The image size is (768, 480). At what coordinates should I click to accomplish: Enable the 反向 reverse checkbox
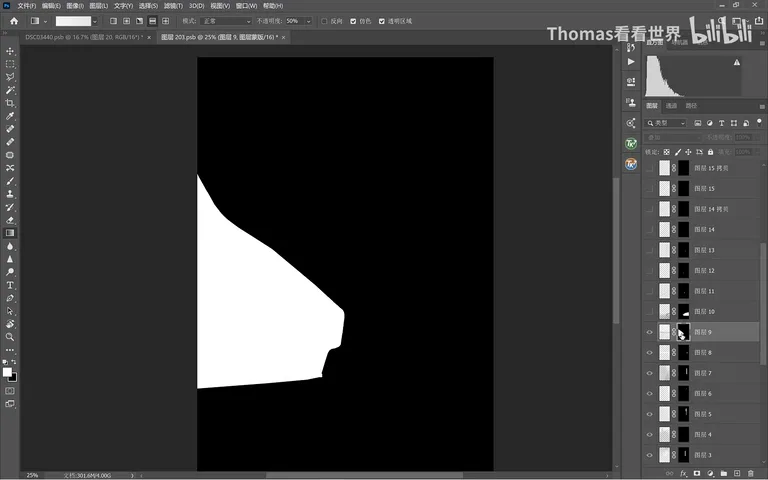(324, 21)
